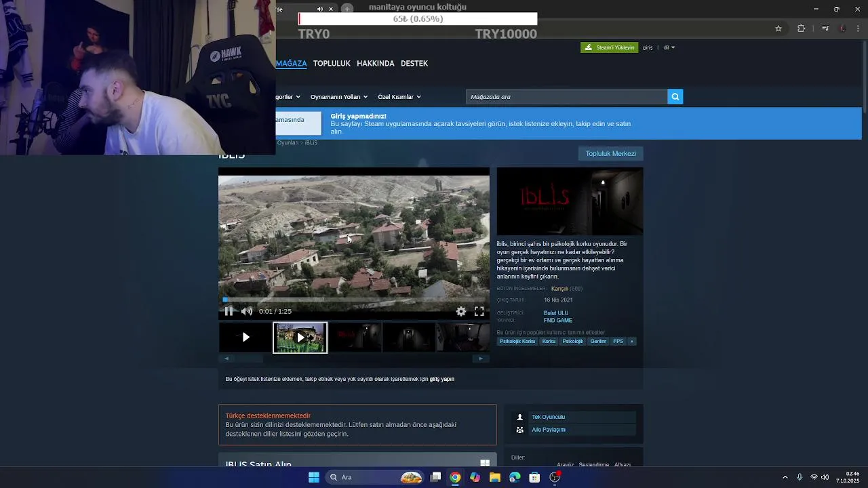Mute the trailer volume speaker icon
Image resolution: width=868 pixels, height=488 pixels.
click(x=247, y=311)
